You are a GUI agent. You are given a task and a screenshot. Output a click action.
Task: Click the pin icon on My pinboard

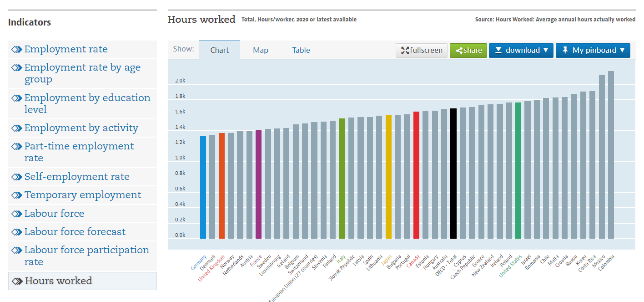pos(565,51)
